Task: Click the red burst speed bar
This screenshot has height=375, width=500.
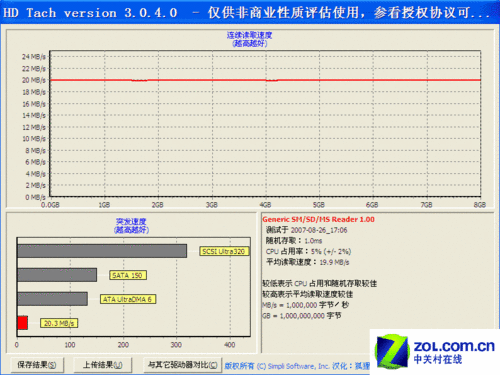Action: [x=22, y=323]
